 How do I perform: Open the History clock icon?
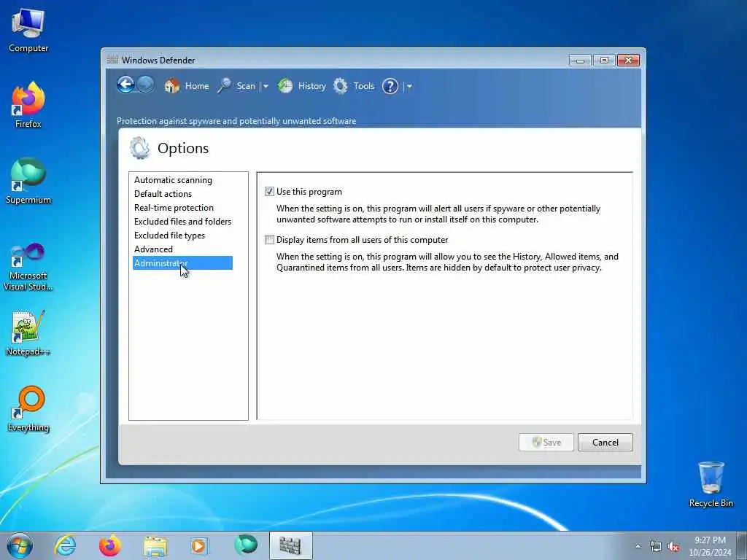click(x=285, y=86)
